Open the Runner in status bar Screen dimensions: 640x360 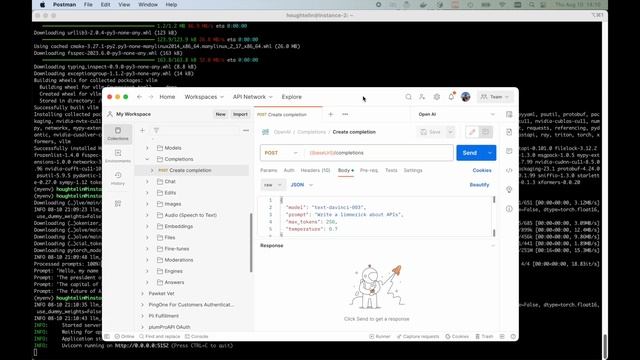(x=380, y=336)
